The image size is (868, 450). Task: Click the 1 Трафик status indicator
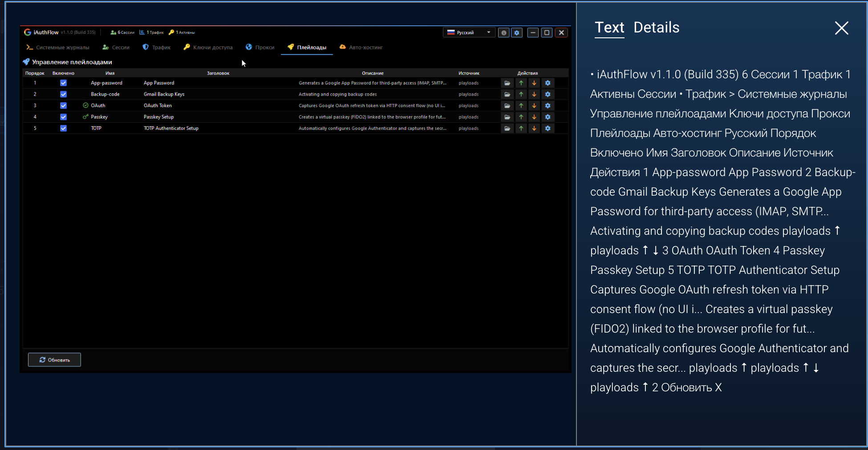[152, 32]
